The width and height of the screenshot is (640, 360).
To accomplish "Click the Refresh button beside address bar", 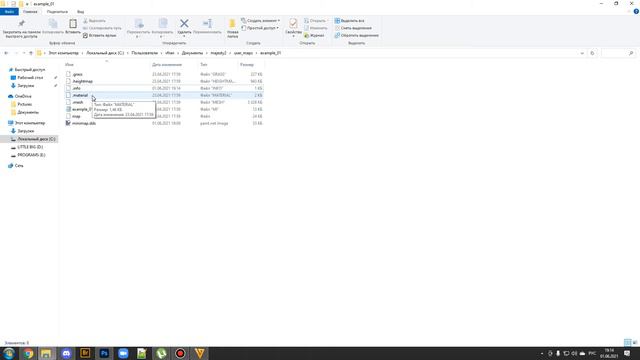I will pyautogui.click(x=592, y=53).
